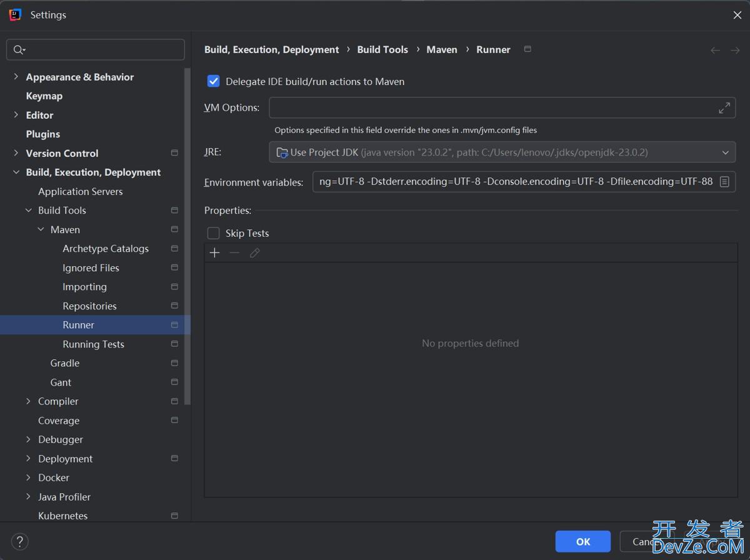
Task: Navigate back with the left arrow
Action: 715,50
